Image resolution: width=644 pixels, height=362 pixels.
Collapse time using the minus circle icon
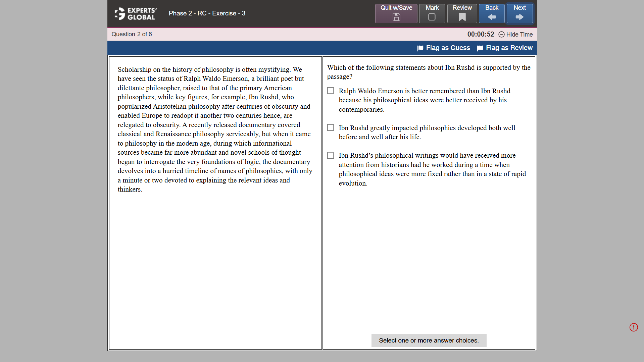pyautogui.click(x=502, y=35)
